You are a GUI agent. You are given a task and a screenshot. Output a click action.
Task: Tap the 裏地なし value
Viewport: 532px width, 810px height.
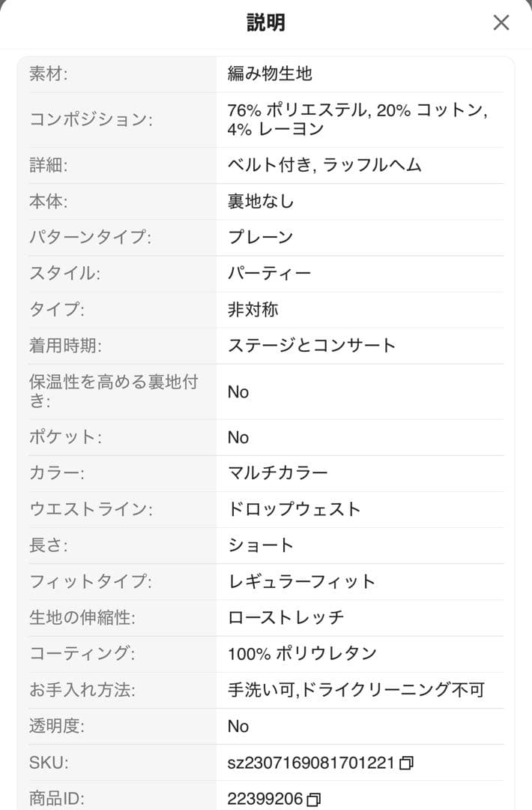pos(261,201)
